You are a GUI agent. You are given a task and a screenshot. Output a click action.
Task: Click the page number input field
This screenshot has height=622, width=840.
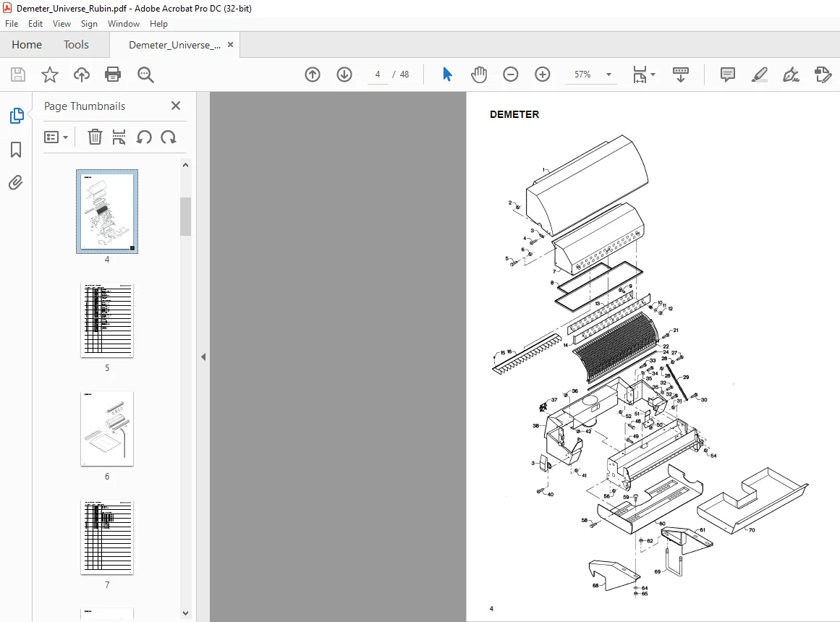(x=378, y=74)
